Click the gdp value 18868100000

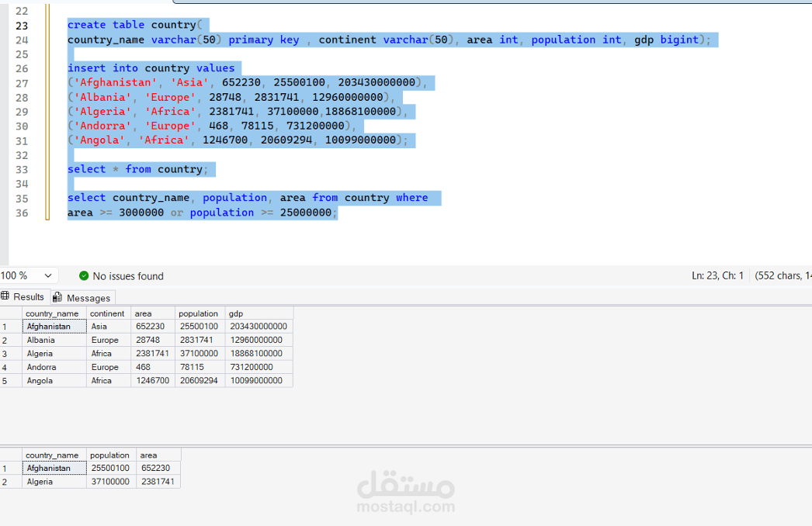pos(259,354)
